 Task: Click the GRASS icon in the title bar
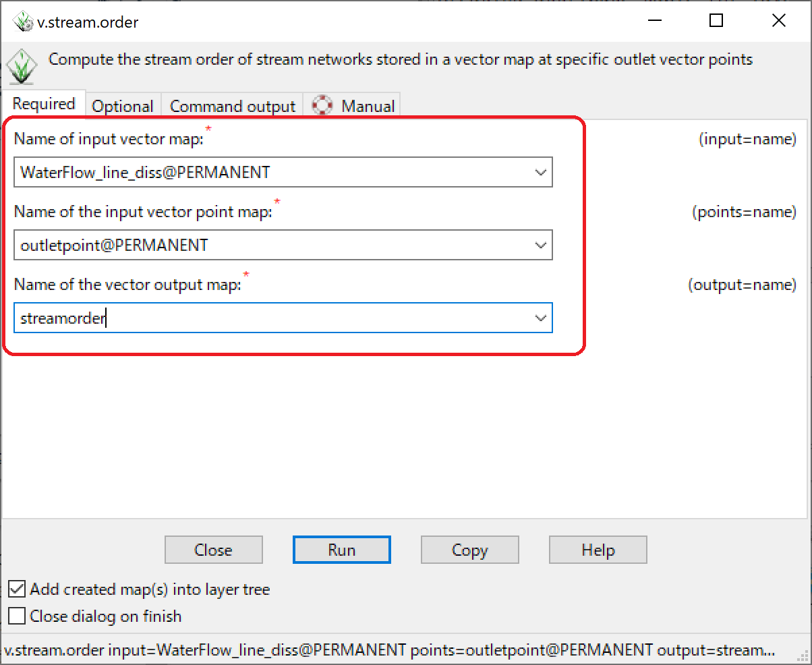click(x=23, y=22)
